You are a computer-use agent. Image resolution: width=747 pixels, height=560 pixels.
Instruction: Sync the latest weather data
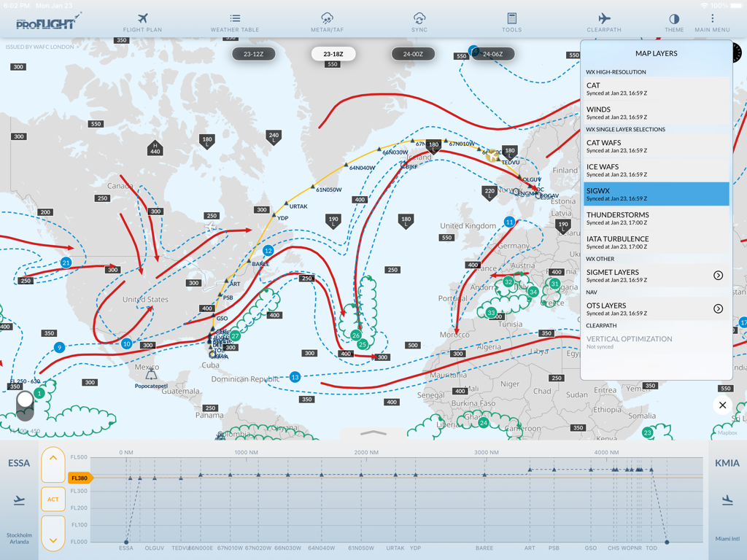click(x=419, y=22)
